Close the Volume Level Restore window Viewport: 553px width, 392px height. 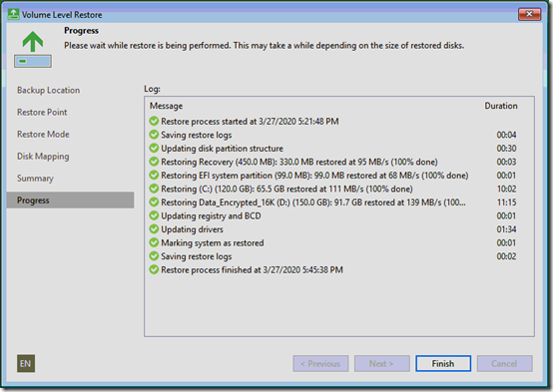[529, 14]
